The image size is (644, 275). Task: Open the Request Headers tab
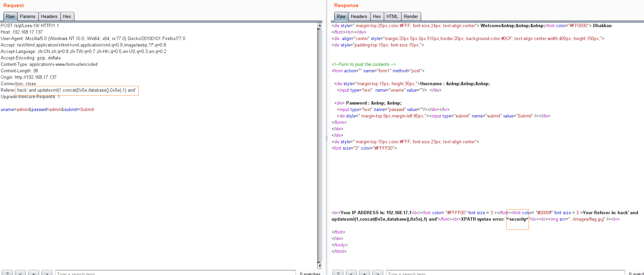pos(49,16)
